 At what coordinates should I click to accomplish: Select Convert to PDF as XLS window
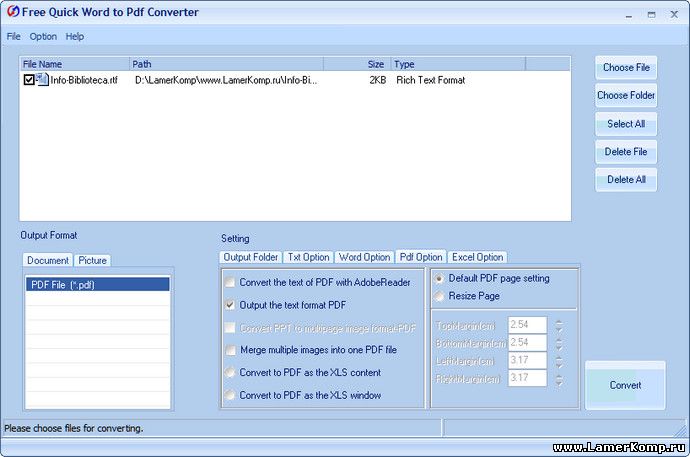coord(231,395)
